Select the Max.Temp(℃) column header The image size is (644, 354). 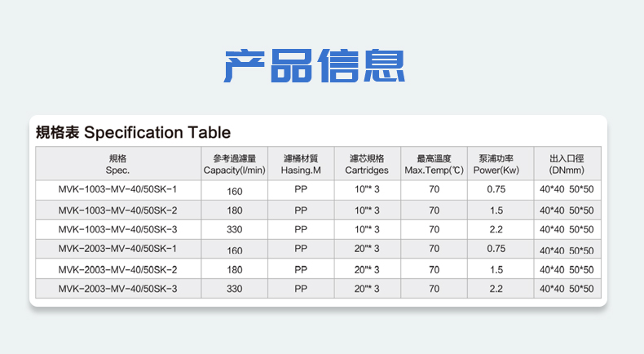pyautogui.click(x=434, y=164)
